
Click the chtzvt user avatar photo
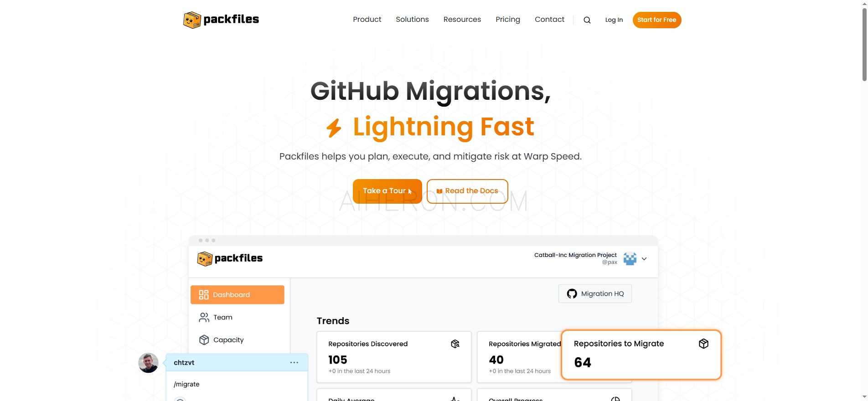(x=148, y=363)
